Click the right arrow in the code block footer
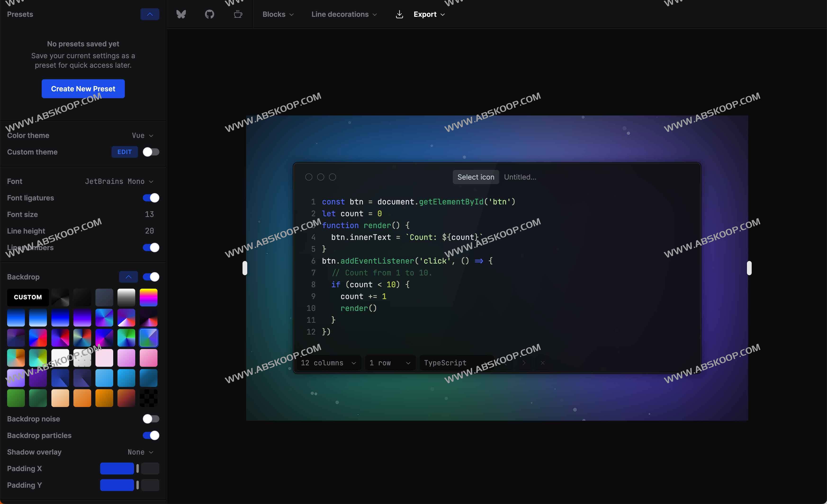Image resolution: width=827 pixels, height=504 pixels. click(x=524, y=363)
